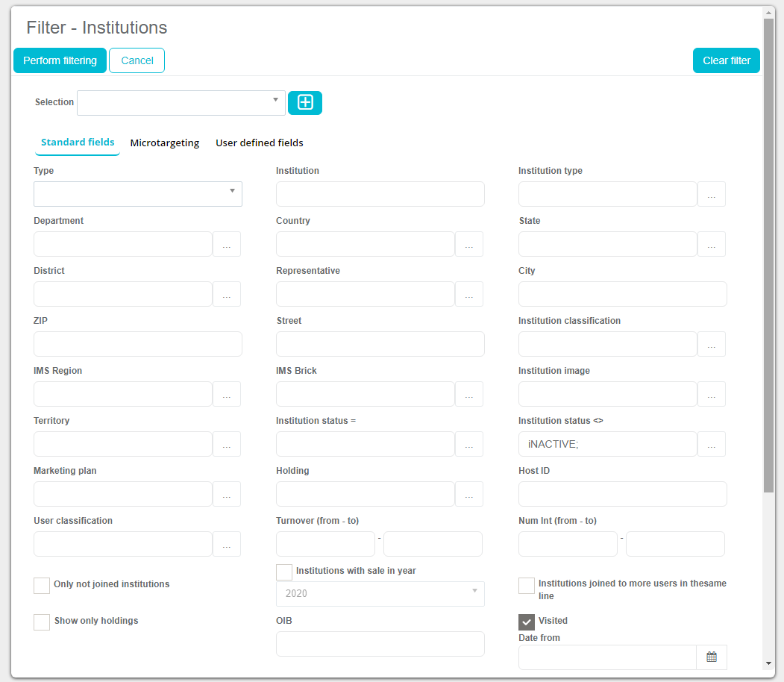Switch to User defined fields tab
Image resolution: width=784 pixels, height=682 pixels.
click(259, 143)
